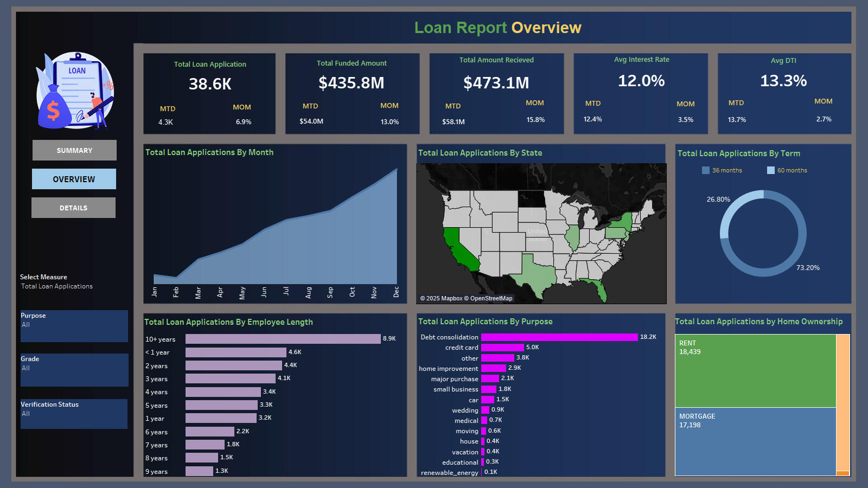This screenshot has width=868, height=488.
Task: Click the 36 months legend swatch
Action: click(x=706, y=170)
